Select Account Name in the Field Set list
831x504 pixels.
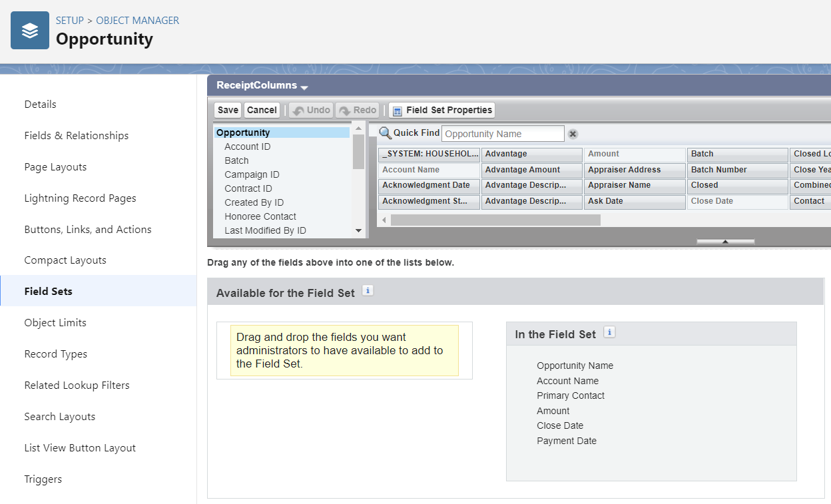568,381
